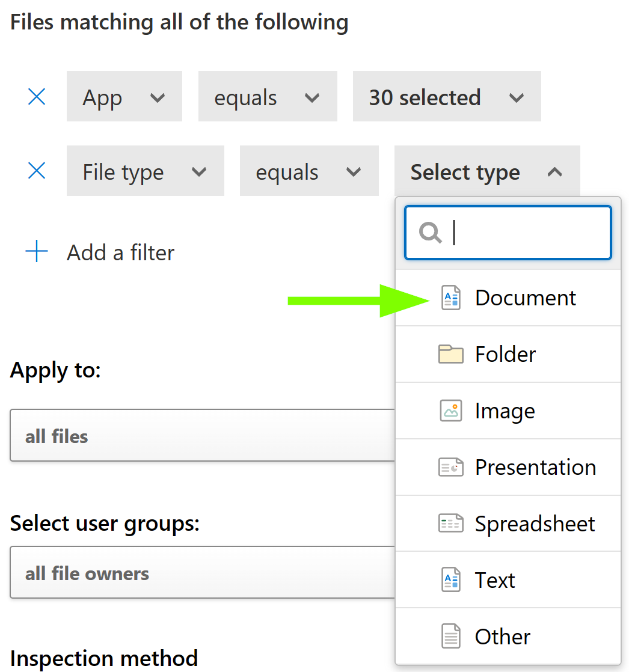629x672 pixels.
Task: Change the equals operator for App filter
Action: click(267, 97)
